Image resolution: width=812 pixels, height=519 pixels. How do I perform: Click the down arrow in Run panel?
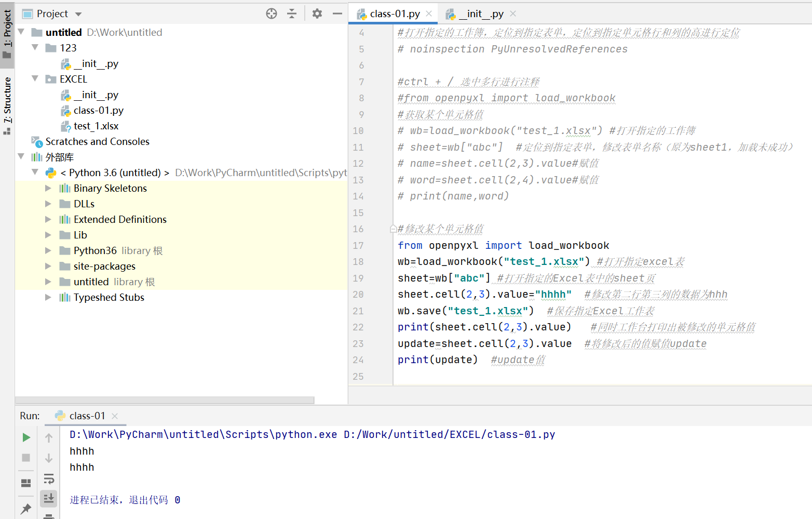pos(49,458)
